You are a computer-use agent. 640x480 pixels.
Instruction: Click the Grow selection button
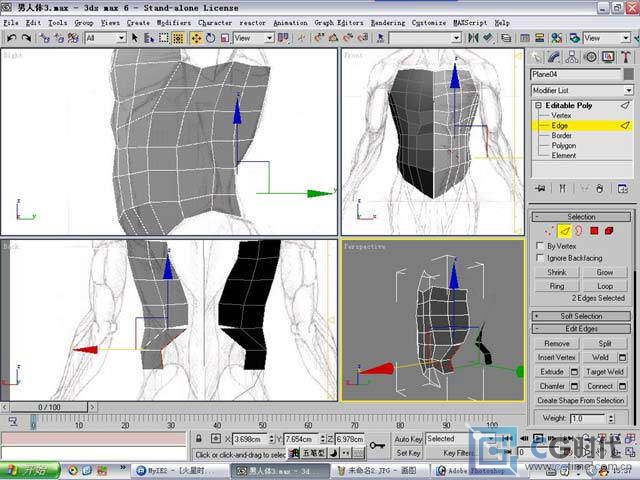605,272
